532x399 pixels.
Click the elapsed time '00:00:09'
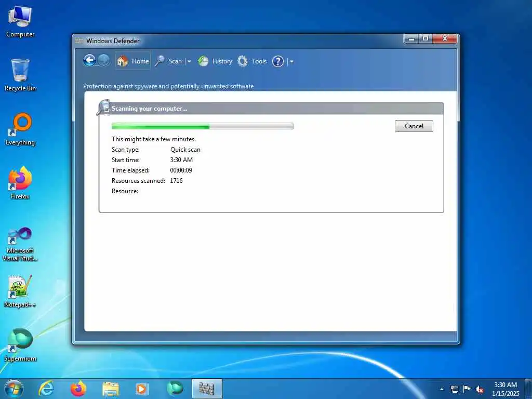181,170
